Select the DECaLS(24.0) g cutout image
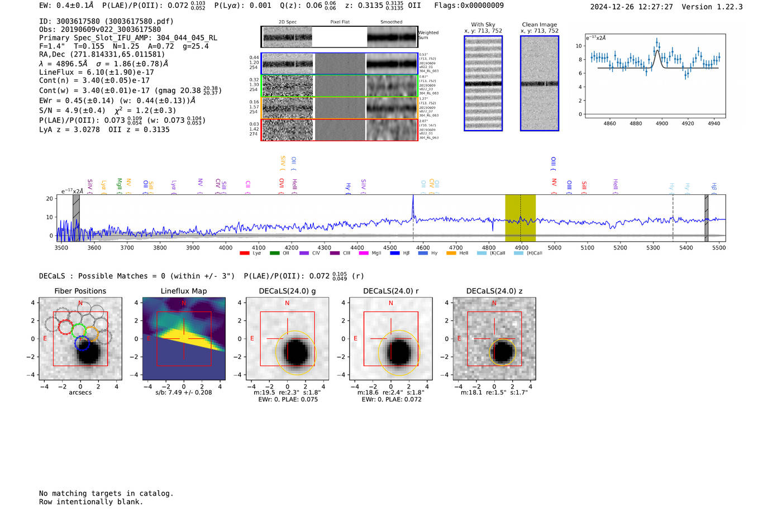The width and height of the screenshot is (782, 532). tap(287, 338)
